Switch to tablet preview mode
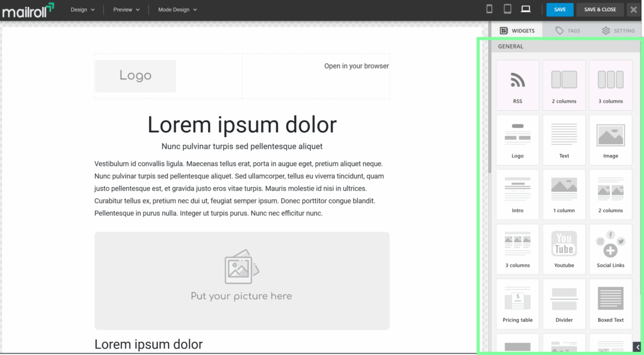Screen dimensions: 644x355 508,9
